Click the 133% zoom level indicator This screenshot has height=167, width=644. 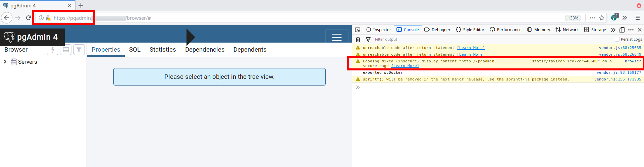573,18
